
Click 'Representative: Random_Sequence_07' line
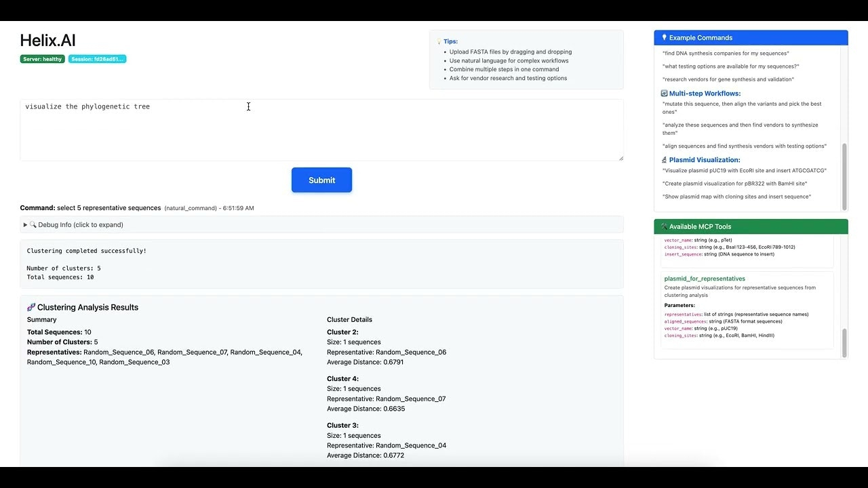(387, 399)
